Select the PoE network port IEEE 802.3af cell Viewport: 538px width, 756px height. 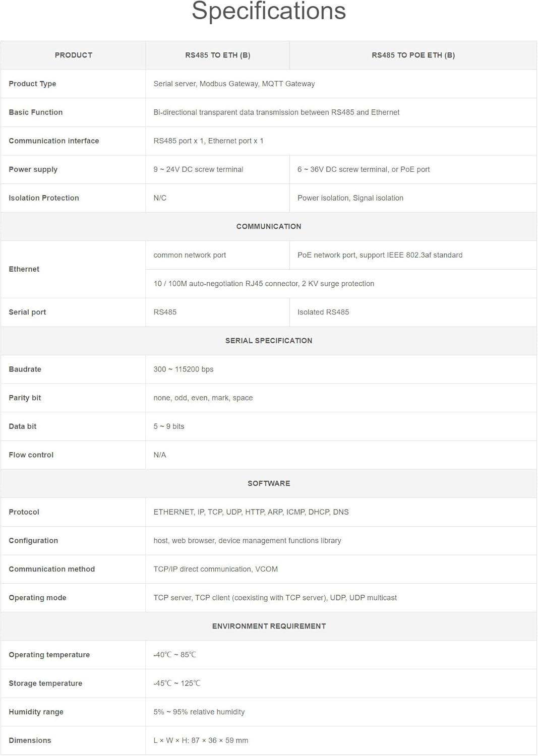pos(380,255)
